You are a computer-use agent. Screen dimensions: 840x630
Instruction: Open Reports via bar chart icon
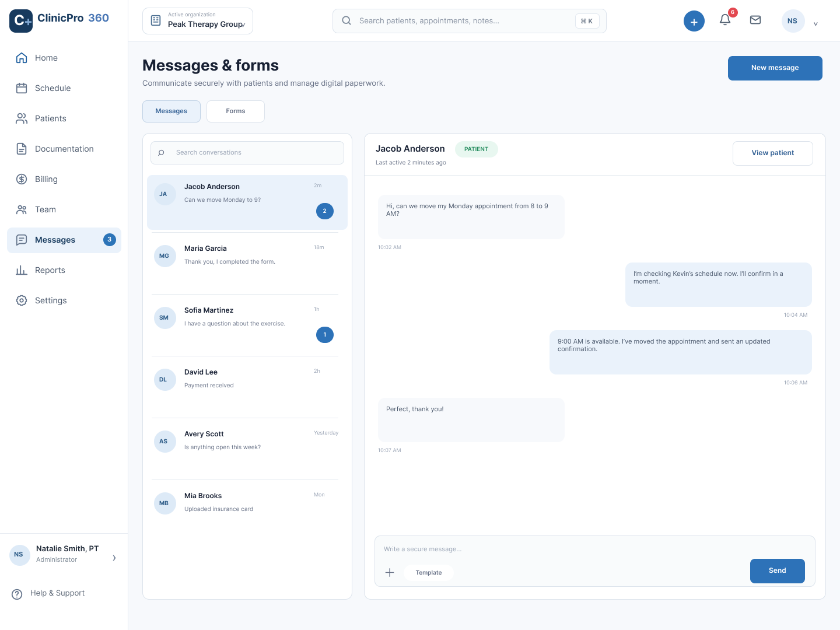pos(22,270)
